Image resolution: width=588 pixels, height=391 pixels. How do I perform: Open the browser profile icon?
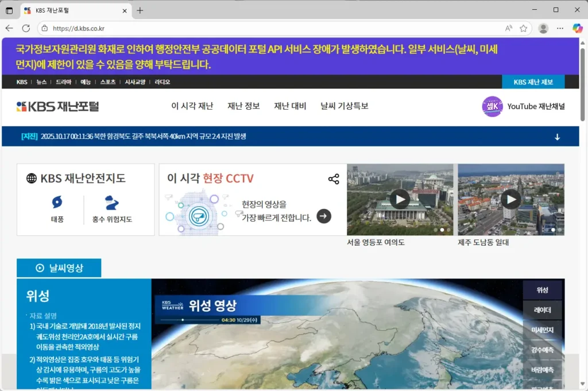tap(543, 28)
